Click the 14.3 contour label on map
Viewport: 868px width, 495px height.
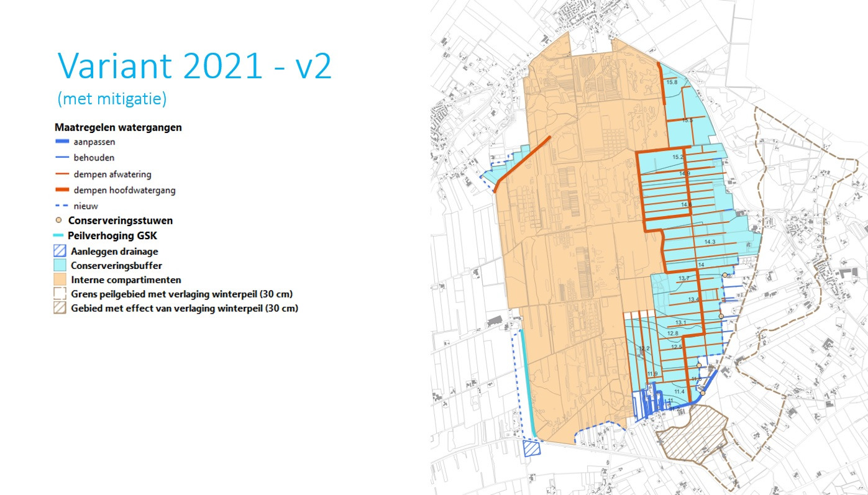pyautogui.click(x=710, y=242)
